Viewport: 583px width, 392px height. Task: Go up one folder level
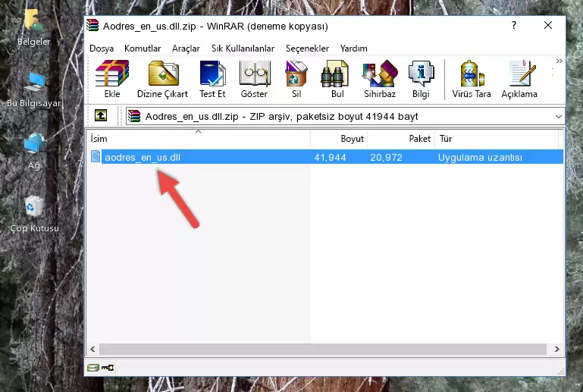point(101,116)
